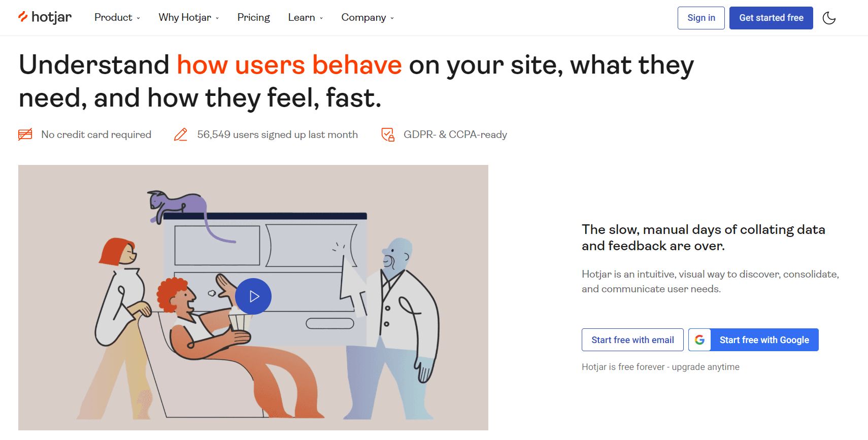Click the Hotjar flame logo icon

click(x=22, y=17)
